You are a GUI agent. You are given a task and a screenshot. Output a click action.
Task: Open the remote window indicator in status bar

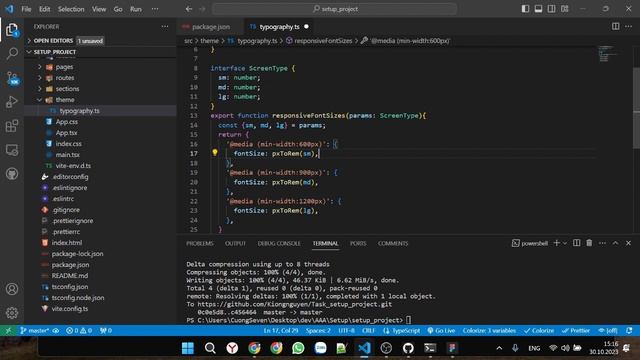click(8, 330)
